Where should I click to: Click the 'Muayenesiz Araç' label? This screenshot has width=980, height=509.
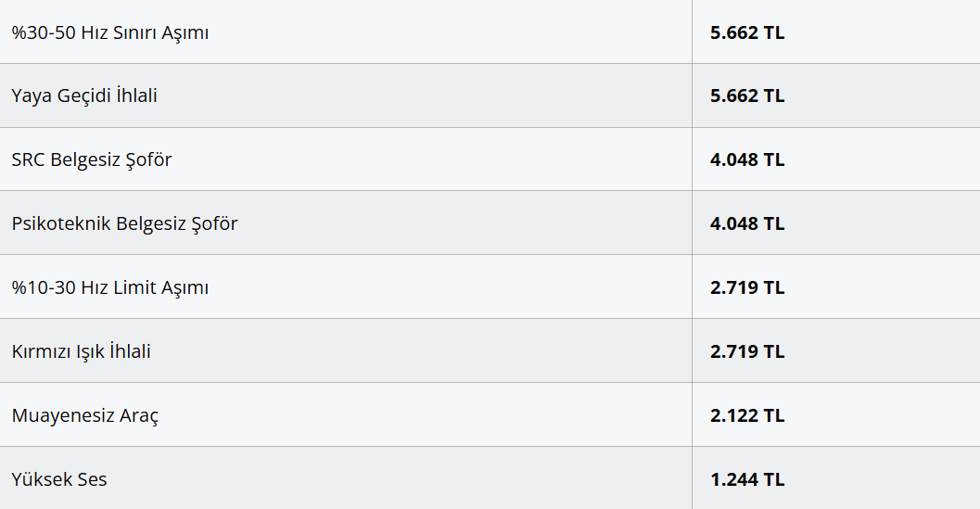click(x=84, y=415)
